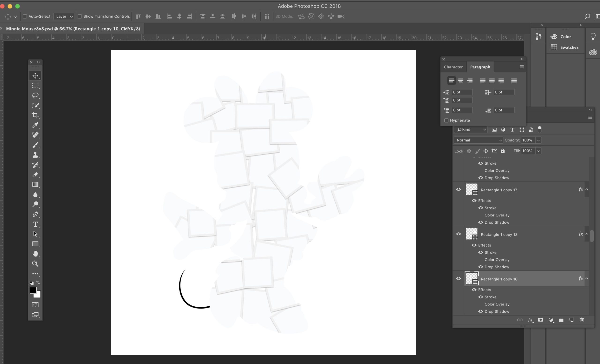Image resolution: width=600 pixels, height=364 pixels.
Task: Collapse effects of Rectangle 1 copy 10
Action: point(587,278)
